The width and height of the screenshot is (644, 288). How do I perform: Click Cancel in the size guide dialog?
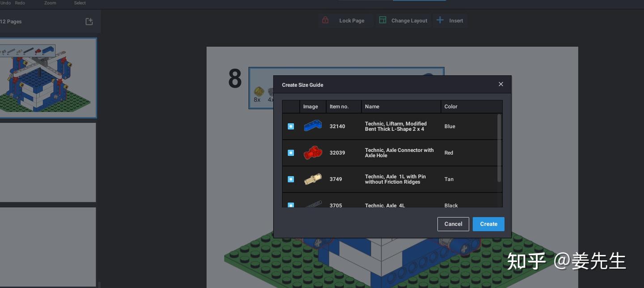coord(453,224)
